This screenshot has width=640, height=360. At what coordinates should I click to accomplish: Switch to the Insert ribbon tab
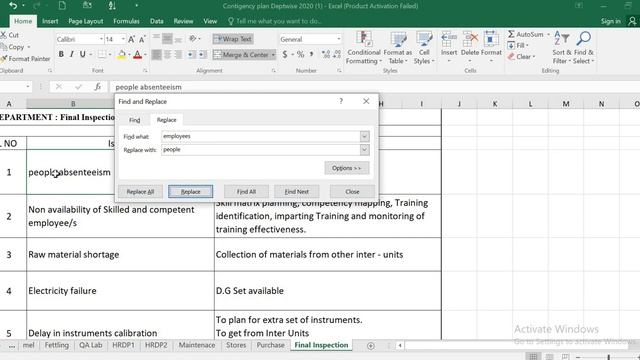pos(50,21)
